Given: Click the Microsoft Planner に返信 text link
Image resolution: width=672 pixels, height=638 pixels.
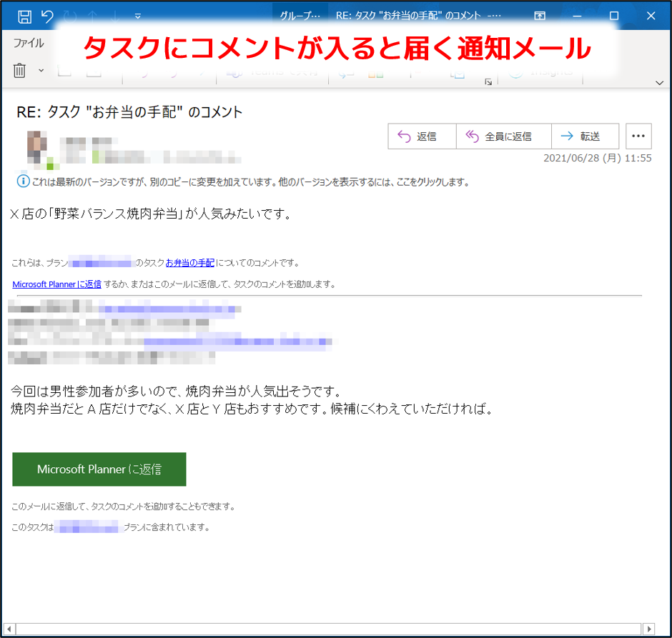Looking at the screenshot, I should [57, 284].
